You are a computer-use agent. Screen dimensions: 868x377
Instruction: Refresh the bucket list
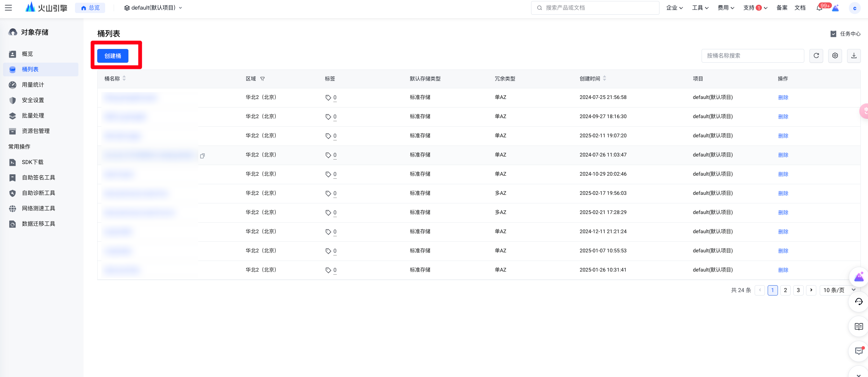(816, 55)
